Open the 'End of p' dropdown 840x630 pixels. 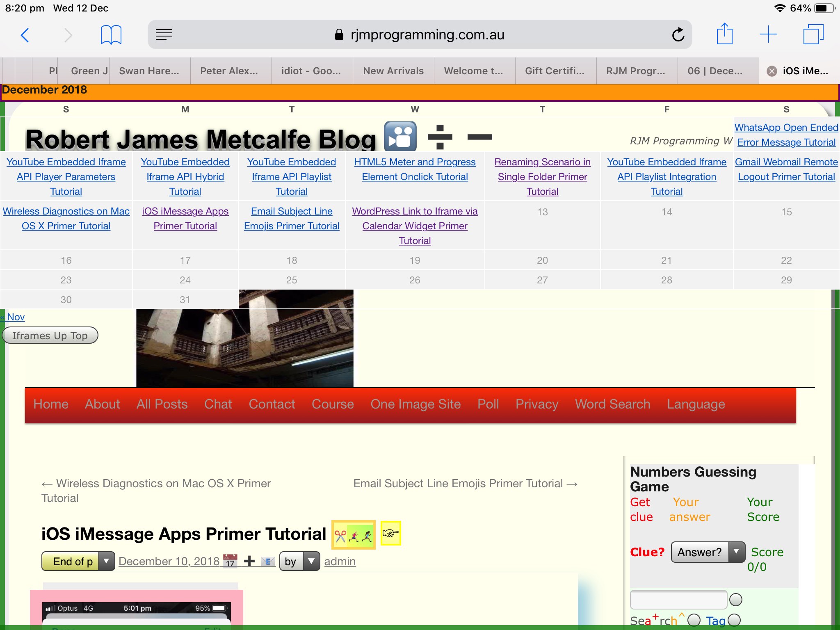(x=106, y=561)
